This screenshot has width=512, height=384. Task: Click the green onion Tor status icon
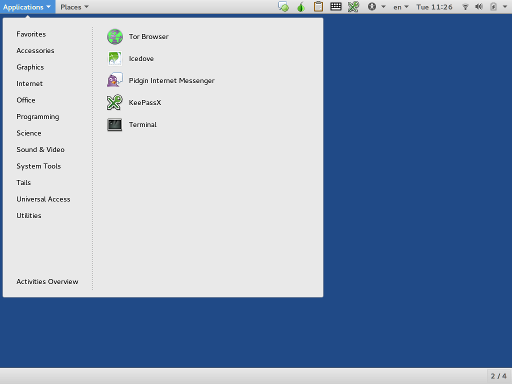(x=301, y=7)
